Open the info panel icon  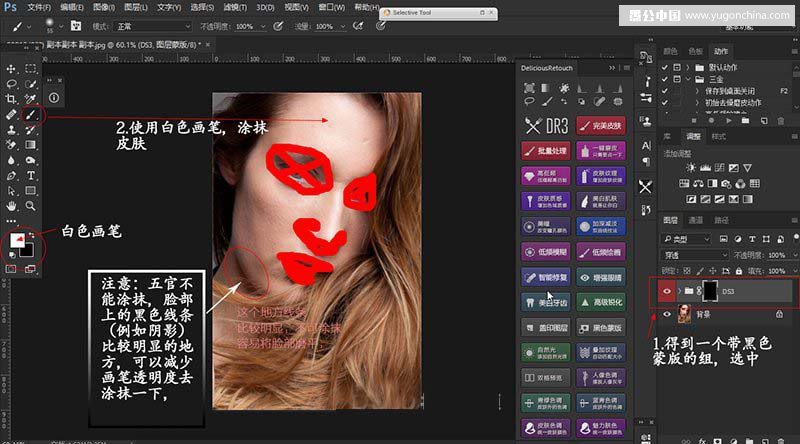click(54, 97)
